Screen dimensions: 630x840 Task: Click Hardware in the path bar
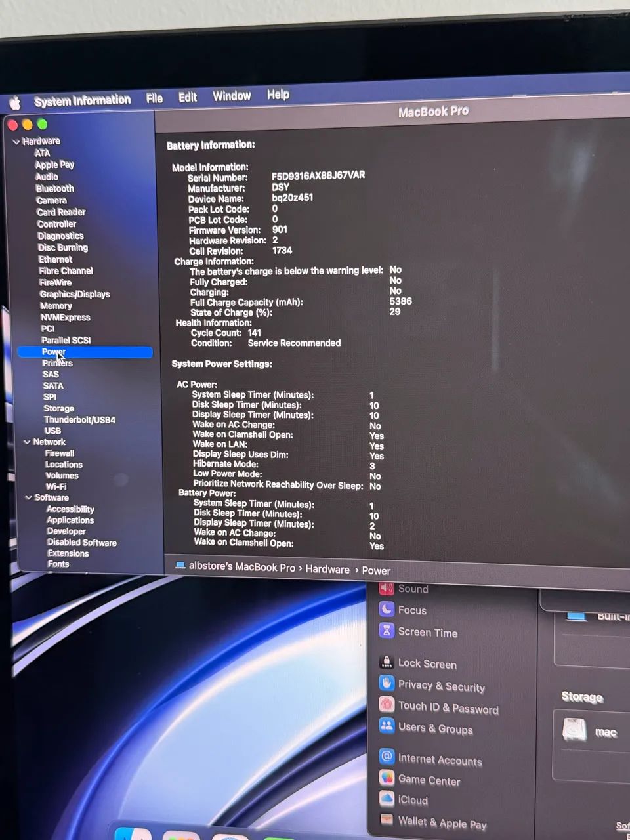tap(327, 569)
